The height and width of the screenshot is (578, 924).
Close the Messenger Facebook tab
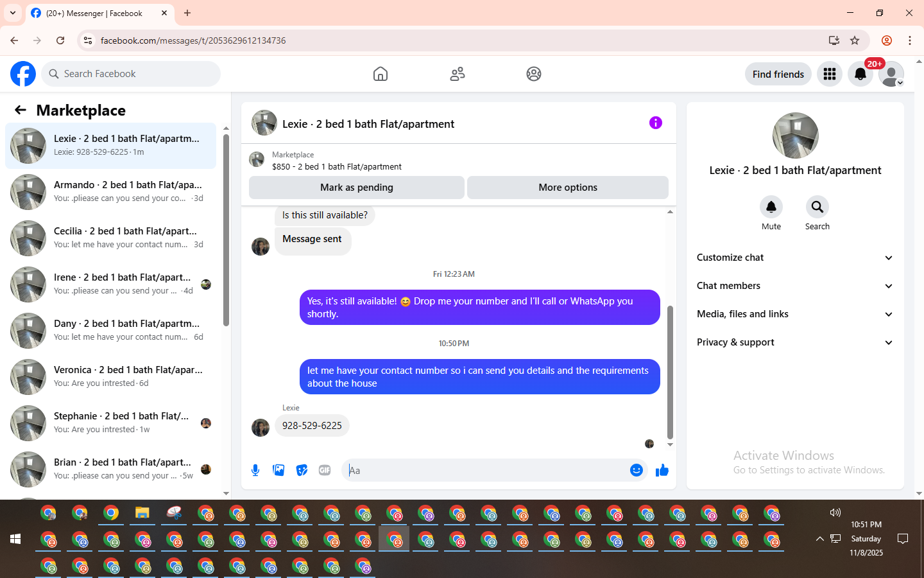164,13
